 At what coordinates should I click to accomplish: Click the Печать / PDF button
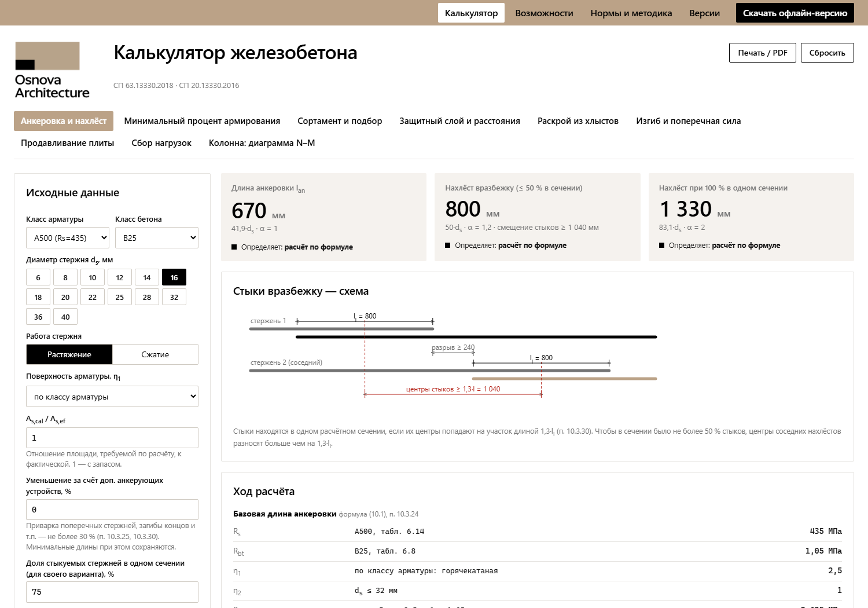coord(763,53)
